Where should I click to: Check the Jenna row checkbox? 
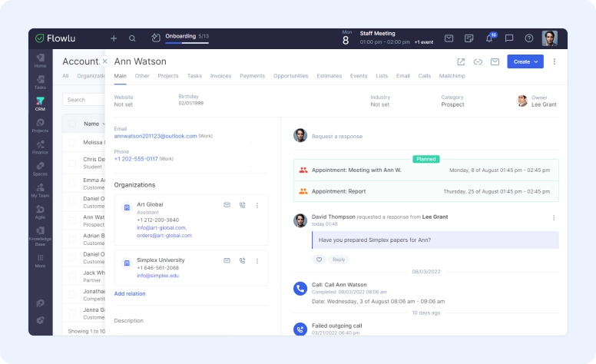(72, 313)
